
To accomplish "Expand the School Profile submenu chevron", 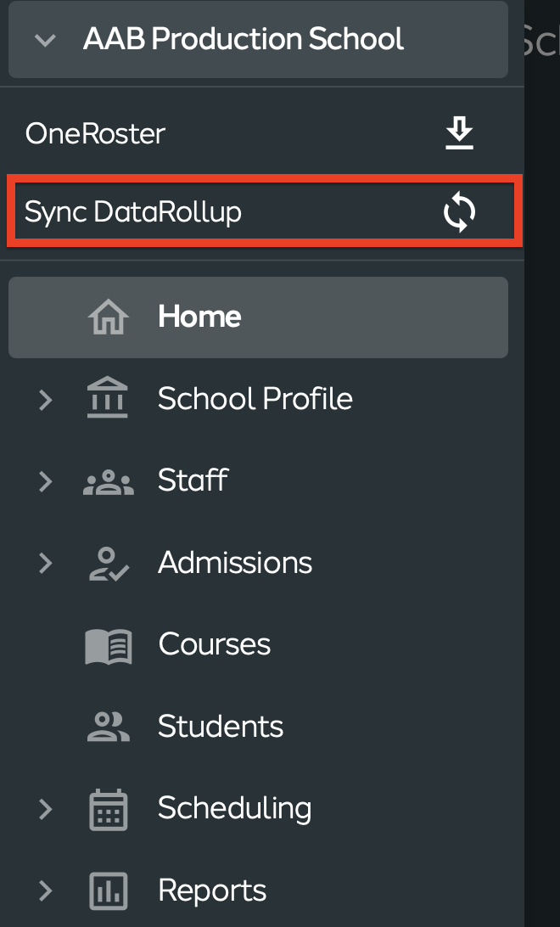I will 45,400.
